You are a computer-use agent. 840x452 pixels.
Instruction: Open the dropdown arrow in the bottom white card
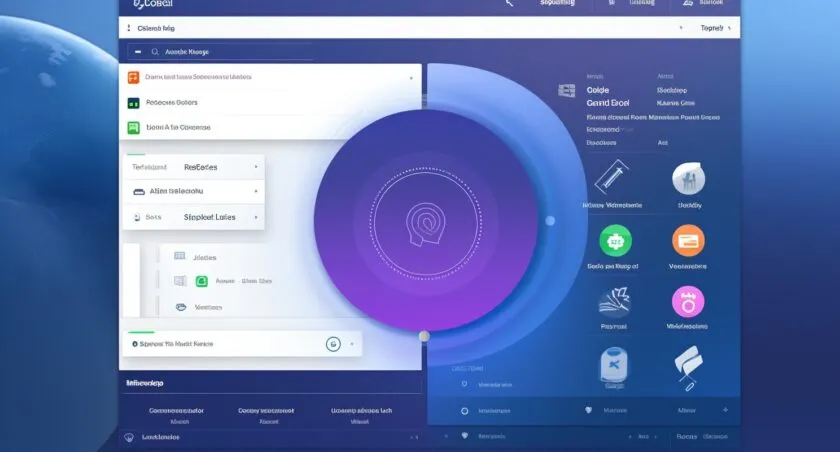(352, 344)
